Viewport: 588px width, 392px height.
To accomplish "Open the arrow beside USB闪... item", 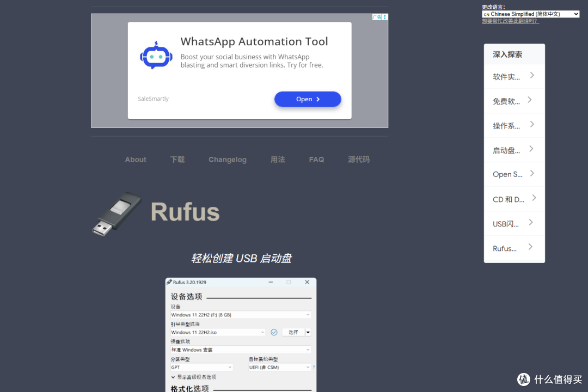I will tap(531, 222).
